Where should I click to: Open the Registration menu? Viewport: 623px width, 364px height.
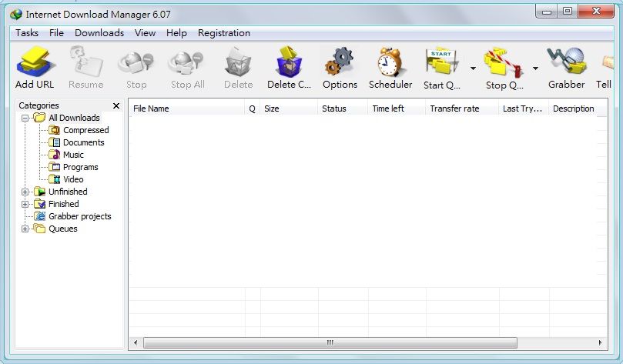[x=224, y=33]
